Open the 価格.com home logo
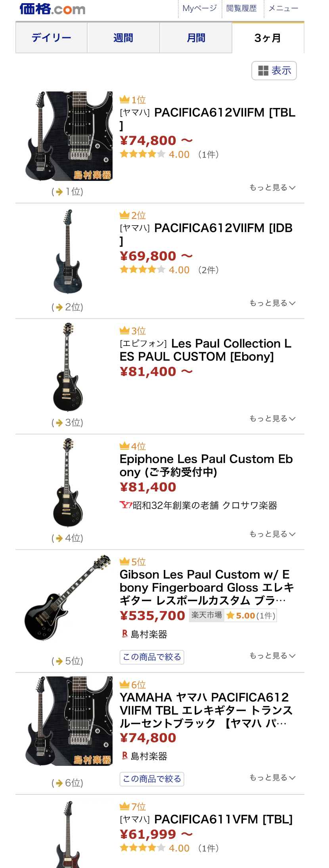This screenshot has height=868, width=329. (52, 9)
